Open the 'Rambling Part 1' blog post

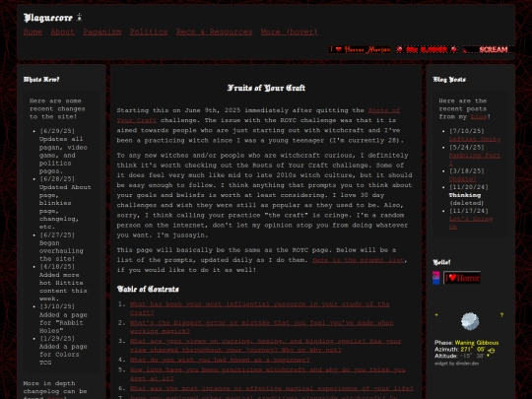pyautogui.click(x=474, y=155)
